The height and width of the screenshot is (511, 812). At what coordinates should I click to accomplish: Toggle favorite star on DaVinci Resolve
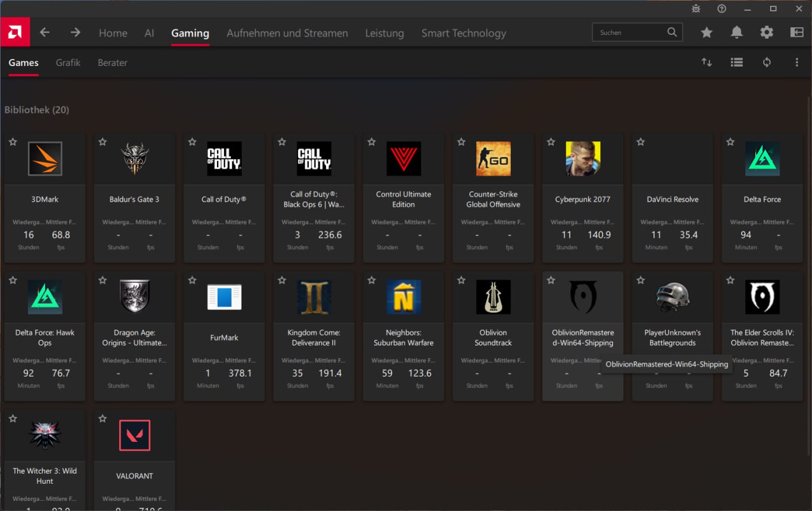click(641, 142)
